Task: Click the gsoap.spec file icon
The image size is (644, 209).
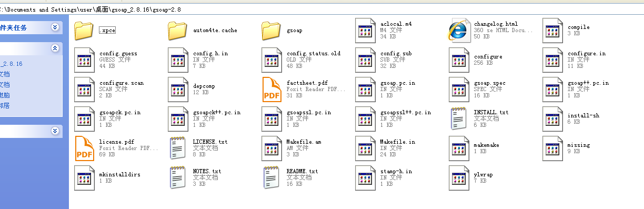Action: coord(459,89)
